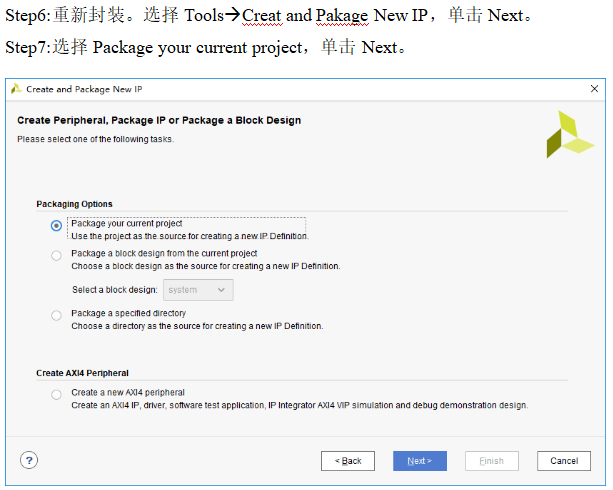
Task: Click the Step6 instruction line in the document
Action: [x=270, y=17]
